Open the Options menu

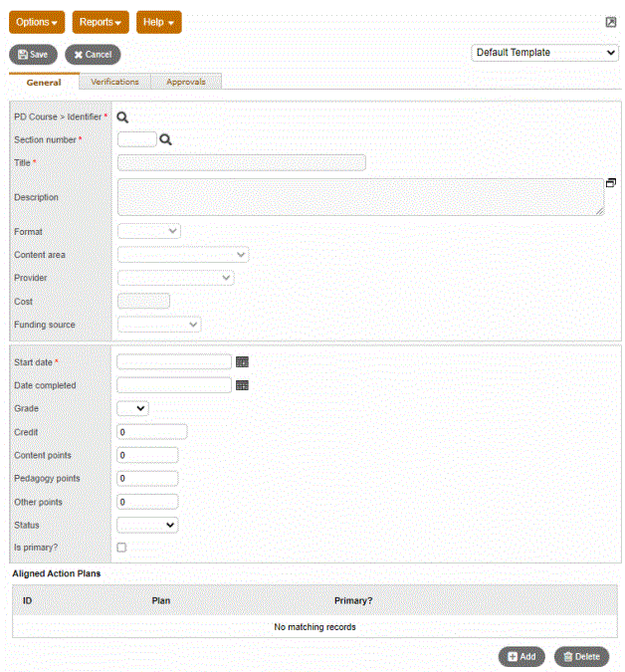click(39, 22)
